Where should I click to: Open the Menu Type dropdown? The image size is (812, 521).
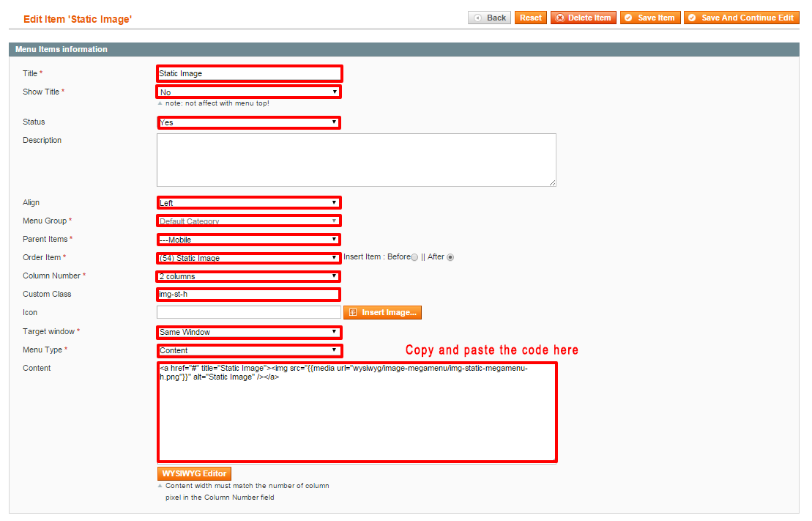coord(248,350)
